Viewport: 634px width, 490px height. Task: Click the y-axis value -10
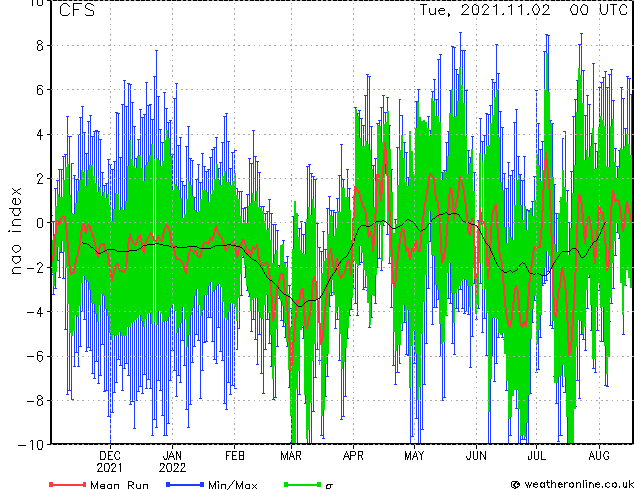[31, 445]
